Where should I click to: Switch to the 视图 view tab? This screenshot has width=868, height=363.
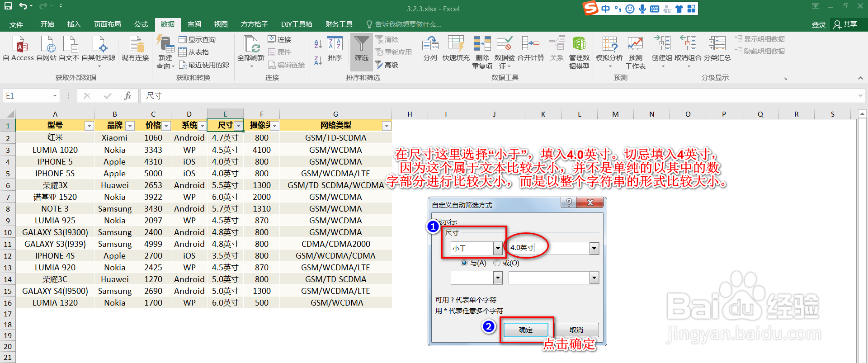click(221, 24)
